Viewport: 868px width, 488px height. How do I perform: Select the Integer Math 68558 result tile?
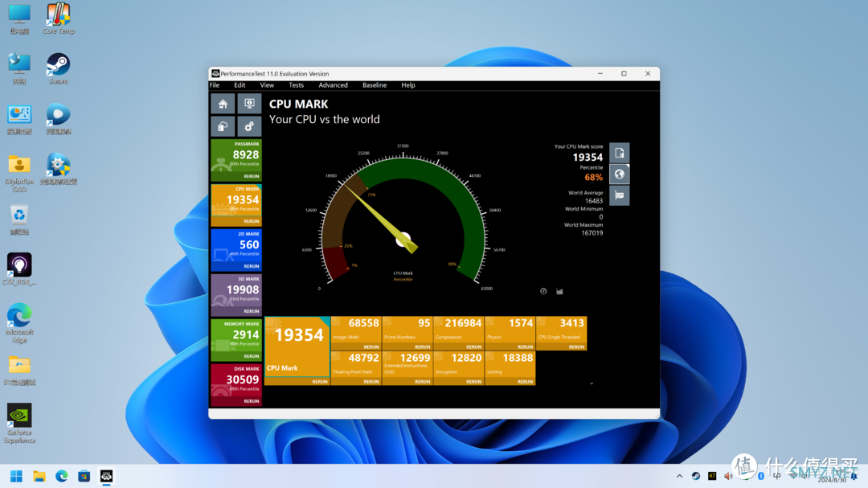pyautogui.click(x=356, y=334)
